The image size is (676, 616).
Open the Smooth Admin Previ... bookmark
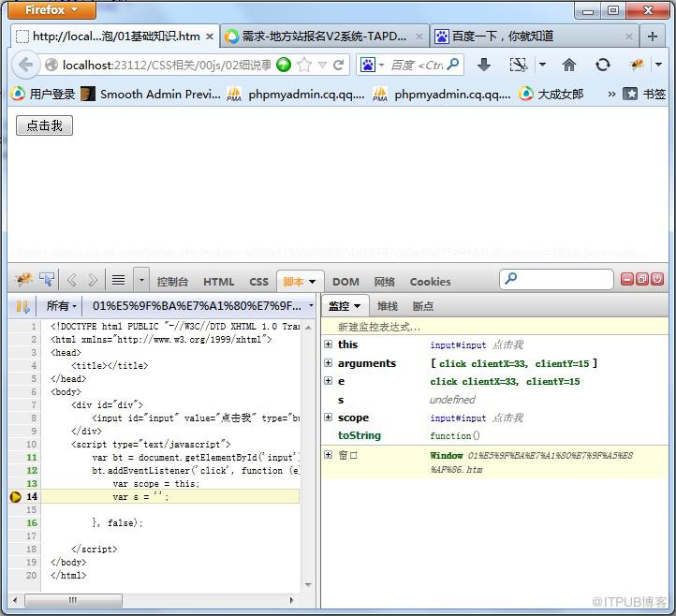tap(151, 94)
